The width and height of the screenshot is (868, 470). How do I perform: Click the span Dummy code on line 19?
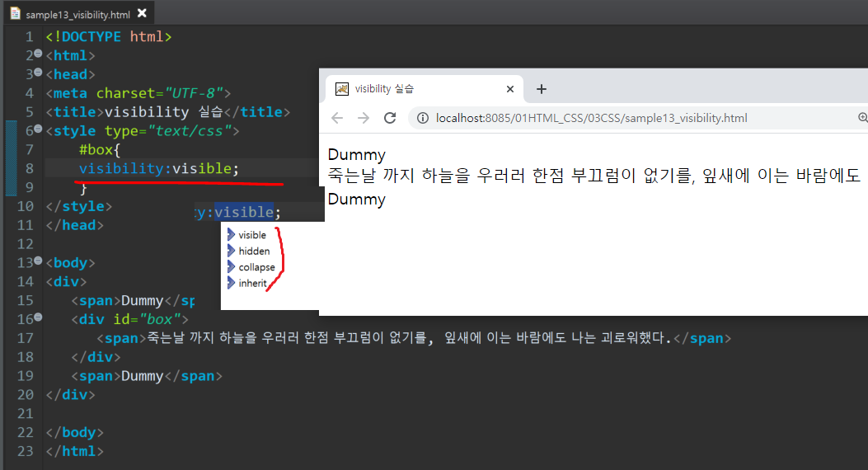click(147, 376)
